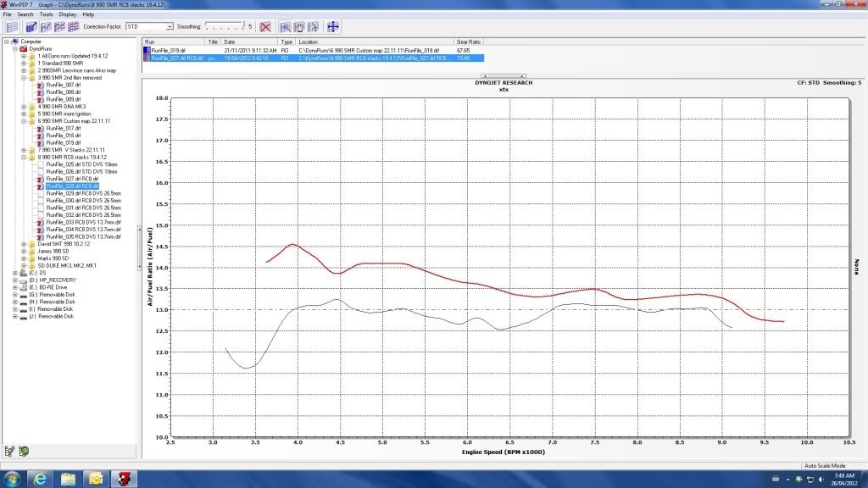Collapse the 8 990 SMR RC8 stacks folder

[24, 157]
